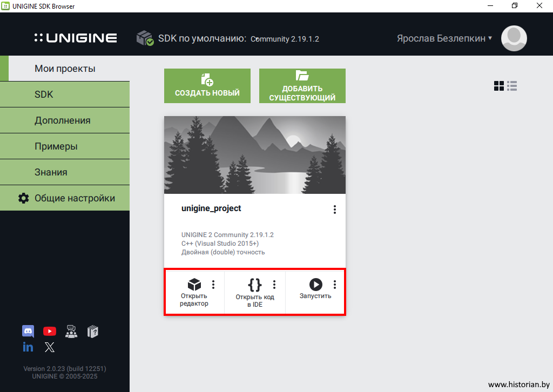Click the default SDK box icon
This screenshot has height=392, width=553.
click(x=145, y=38)
